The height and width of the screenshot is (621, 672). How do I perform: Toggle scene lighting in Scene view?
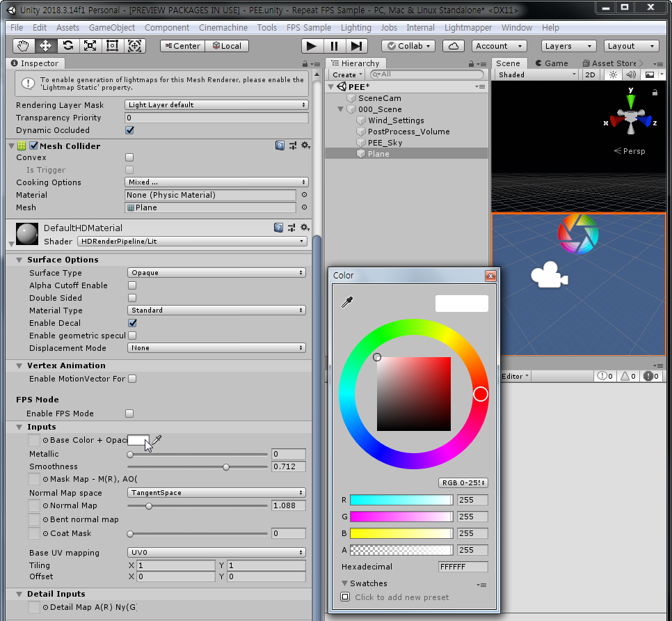(x=614, y=74)
